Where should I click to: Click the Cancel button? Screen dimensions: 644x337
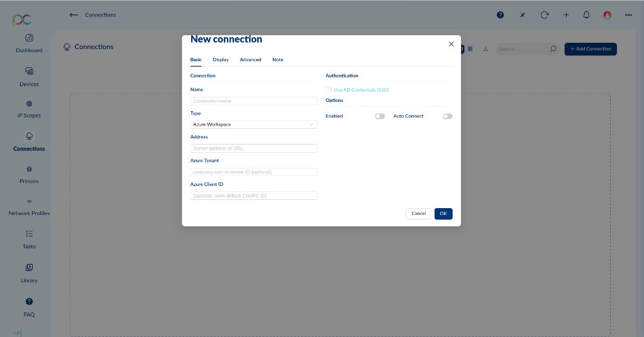(x=418, y=213)
